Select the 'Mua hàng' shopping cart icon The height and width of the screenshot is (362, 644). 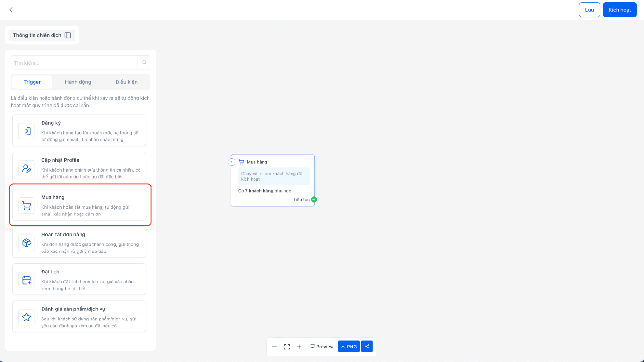[x=26, y=205]
